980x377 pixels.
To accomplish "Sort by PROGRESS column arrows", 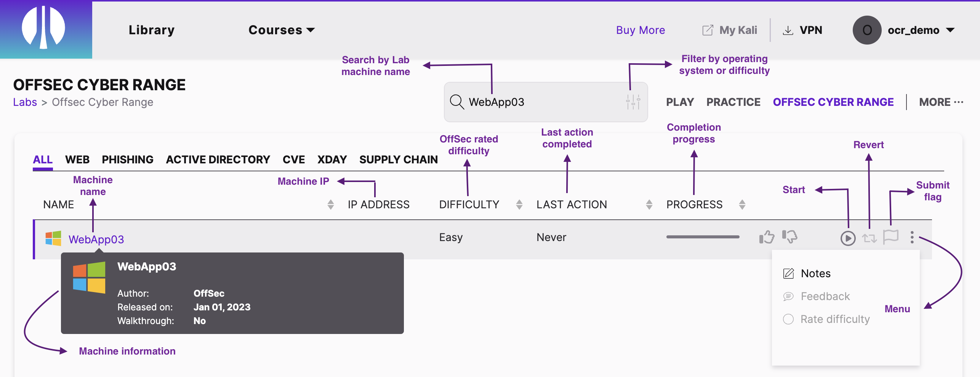I will pos(742,204).
